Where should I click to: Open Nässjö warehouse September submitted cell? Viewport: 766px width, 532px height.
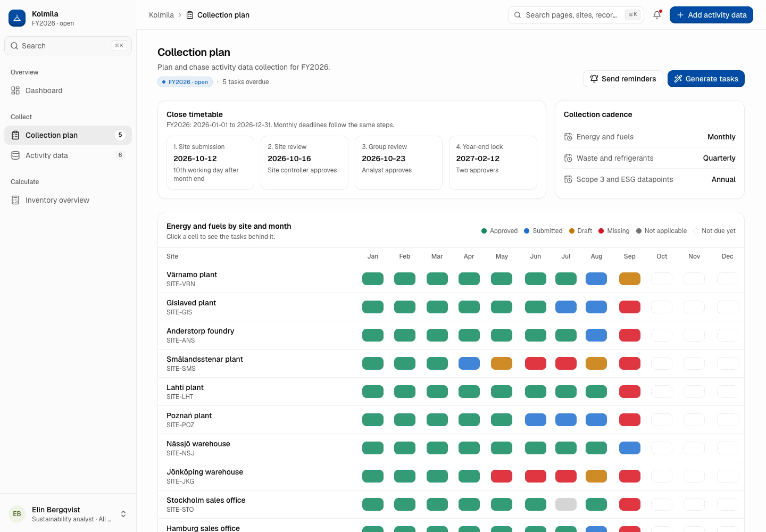coord(630,448)
